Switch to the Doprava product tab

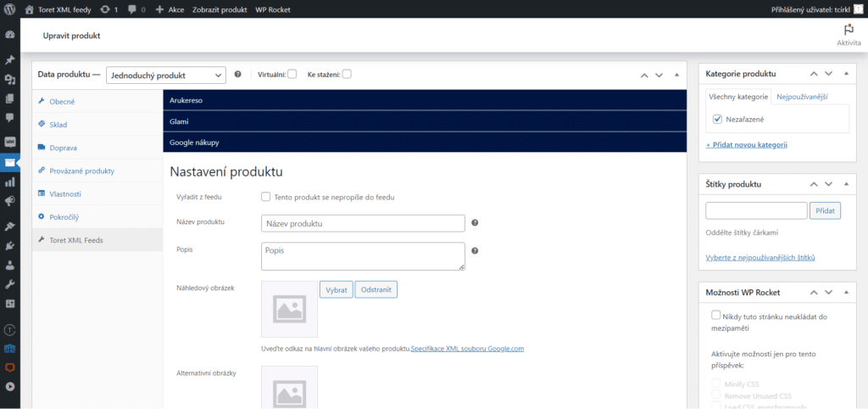[97, 148]
